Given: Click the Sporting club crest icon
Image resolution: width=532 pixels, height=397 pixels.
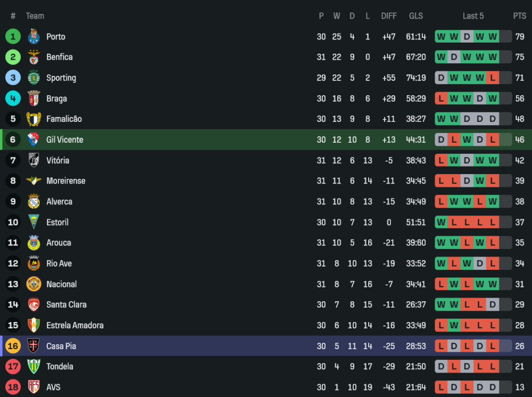Looking at the screenshot, I should click(x=34, y=78).
